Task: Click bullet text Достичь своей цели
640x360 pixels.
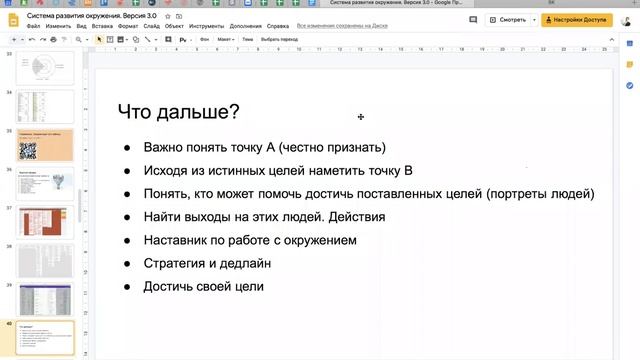Action: (x=204, y=287)
